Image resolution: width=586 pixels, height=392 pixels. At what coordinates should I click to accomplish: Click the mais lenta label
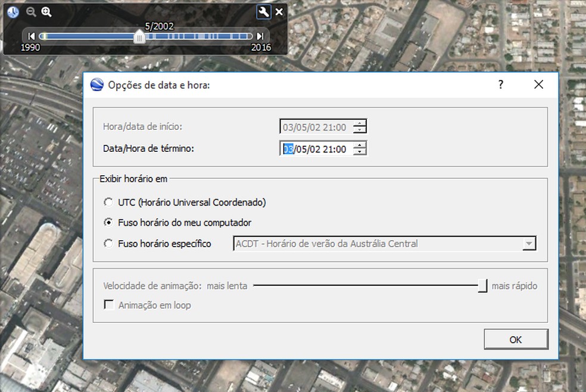[x=227, y=286]
